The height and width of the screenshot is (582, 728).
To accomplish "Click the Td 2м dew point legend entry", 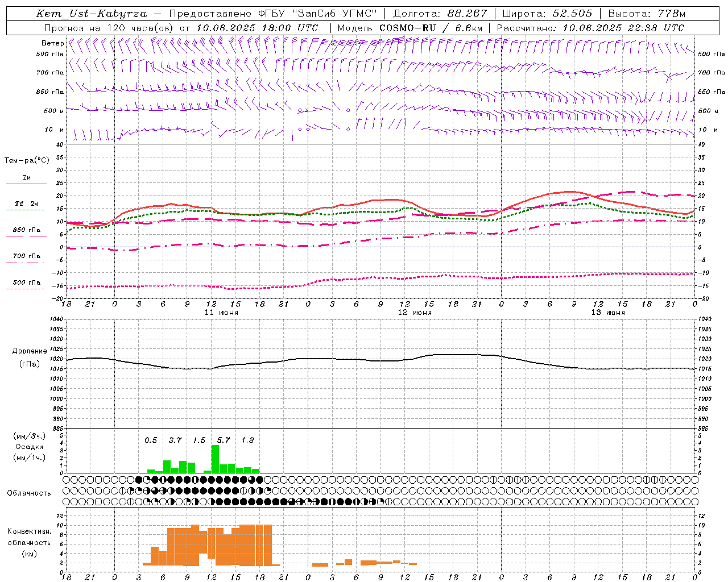I will [27, 203].
